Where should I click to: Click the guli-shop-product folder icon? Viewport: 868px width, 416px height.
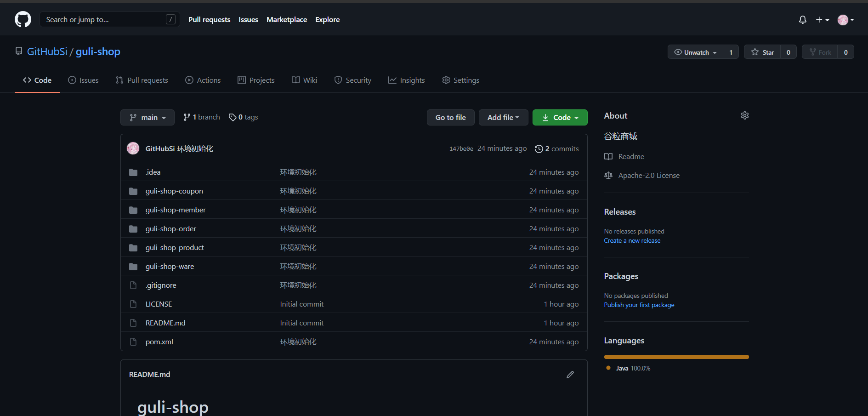click(133, 248)
